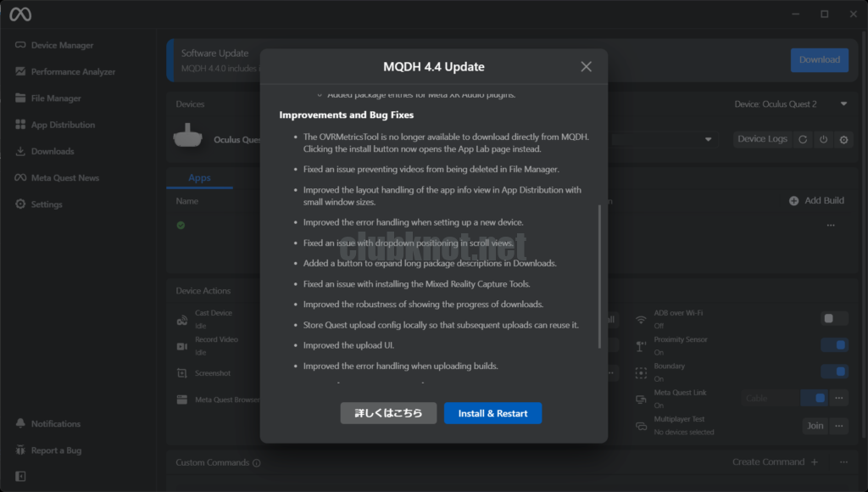Click the Downloads arrow icon in sidebar
The height and width of the screenshot is (492, 868).
21,151
